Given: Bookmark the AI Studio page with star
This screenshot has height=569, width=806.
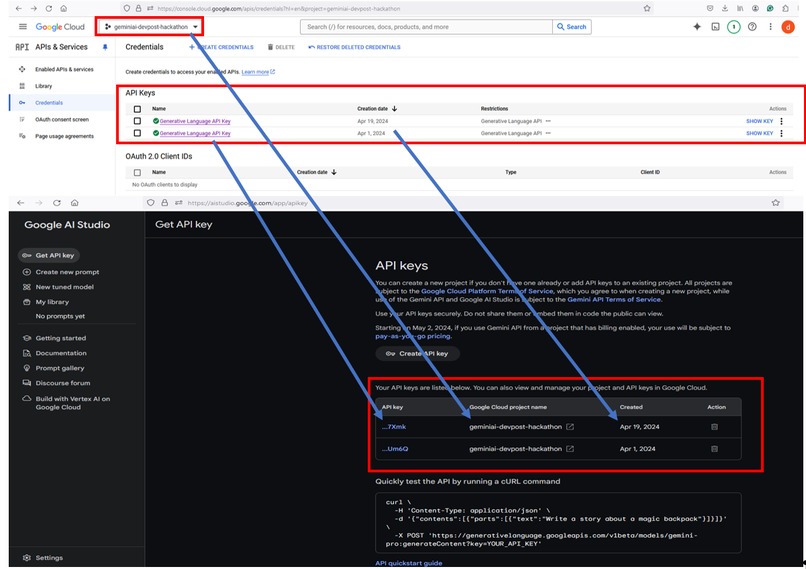Looking at the screenshot, I should [x=775, y=203].
